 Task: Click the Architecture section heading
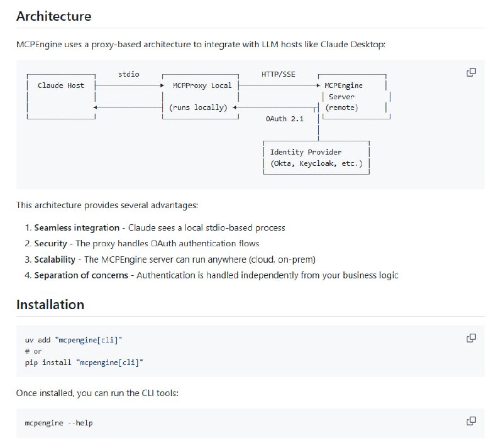[53, 16]
